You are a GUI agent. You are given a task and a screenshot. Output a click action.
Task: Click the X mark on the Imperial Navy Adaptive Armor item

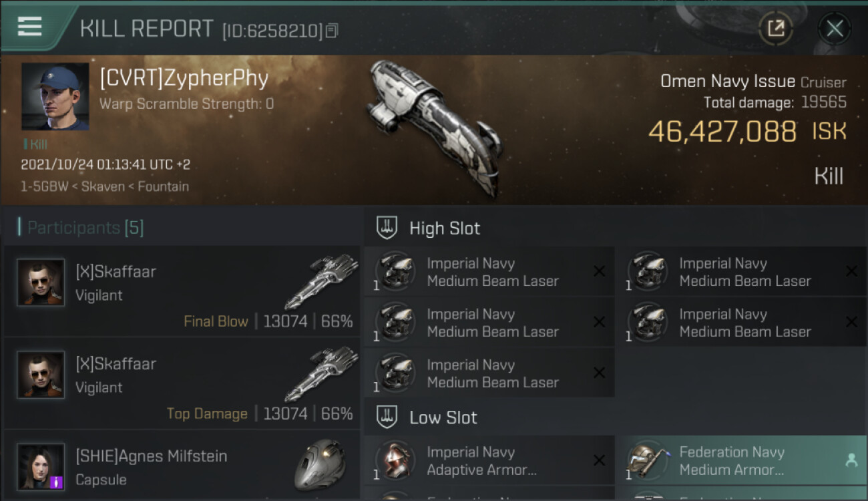coord(600,460)
